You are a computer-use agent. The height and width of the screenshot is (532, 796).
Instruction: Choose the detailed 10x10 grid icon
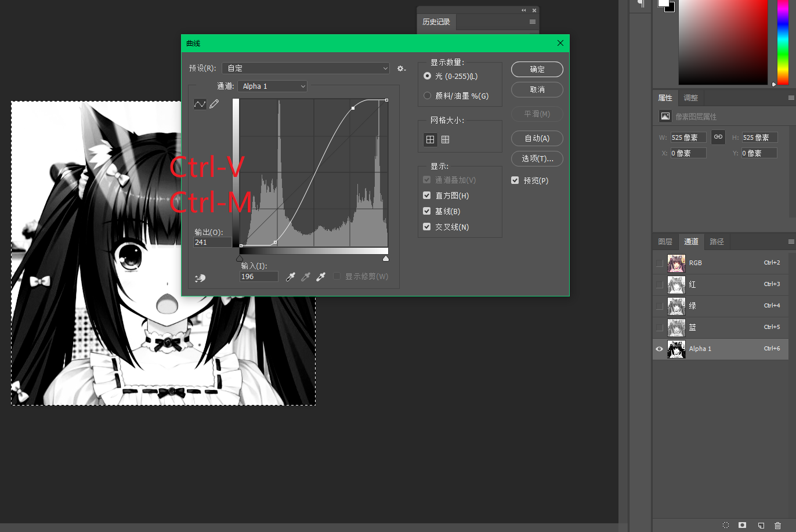[445, 139]
